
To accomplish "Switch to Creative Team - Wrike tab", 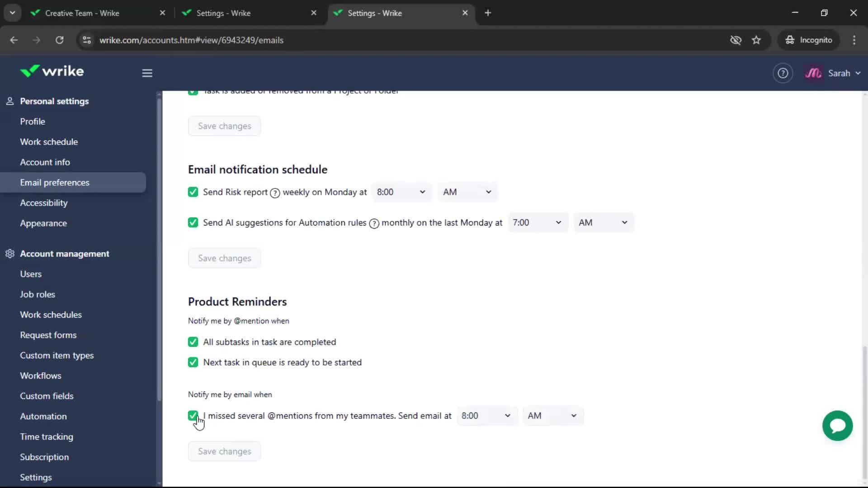I will pyautogui.click(x=98, y=13).
